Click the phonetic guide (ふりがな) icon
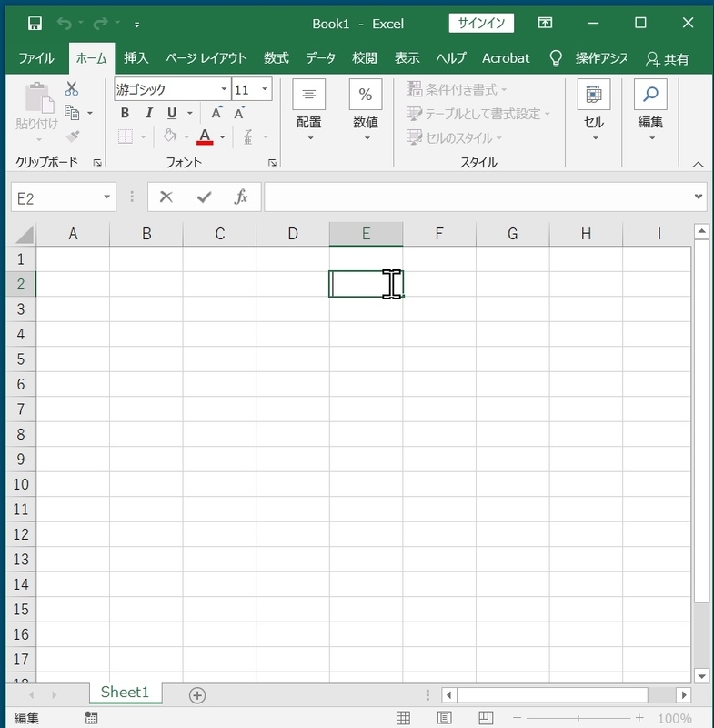 coord(248,137)
